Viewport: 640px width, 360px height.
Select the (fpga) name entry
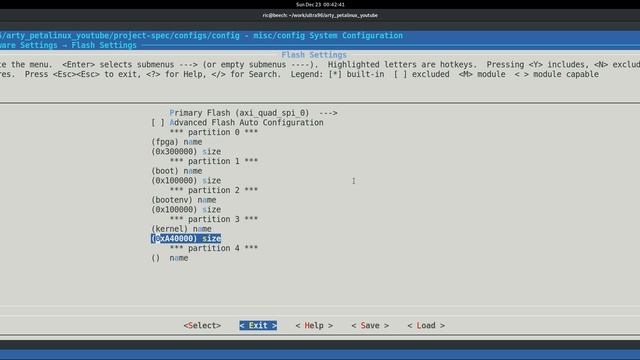pyautogui.click(x=177, y=142)
